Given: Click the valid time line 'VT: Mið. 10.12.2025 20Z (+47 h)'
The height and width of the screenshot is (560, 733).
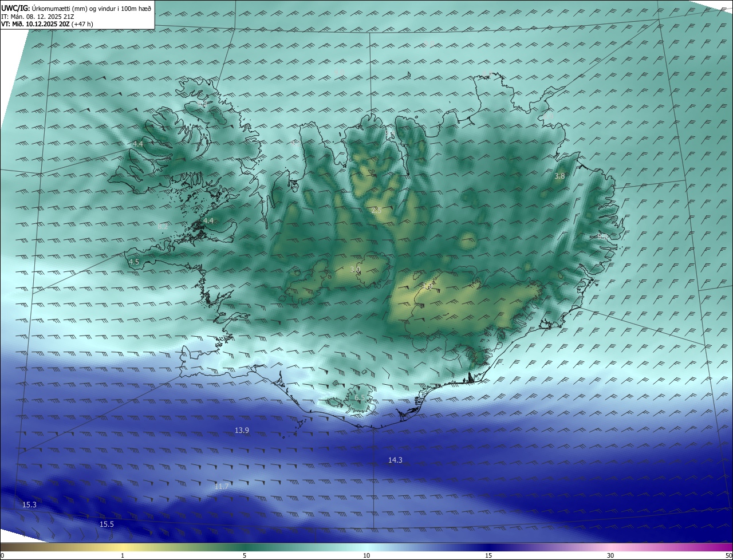Looking at the screenshot, I should [x=47, y=24].
